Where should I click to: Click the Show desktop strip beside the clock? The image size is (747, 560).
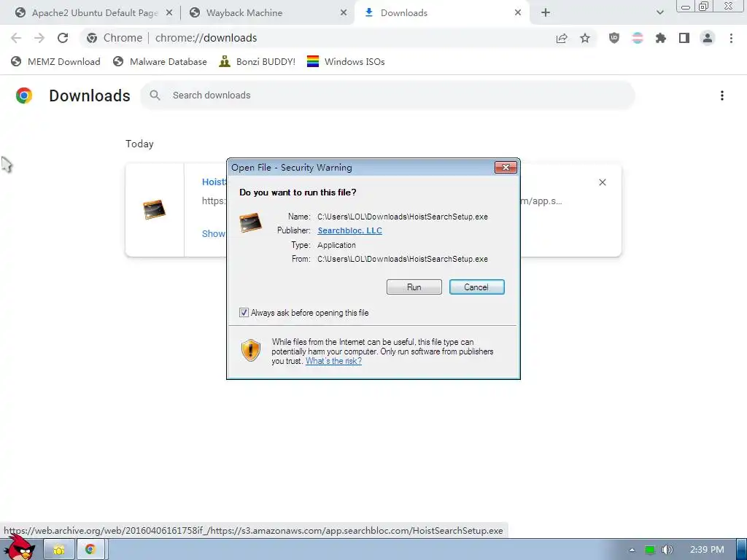click(741, 550)
